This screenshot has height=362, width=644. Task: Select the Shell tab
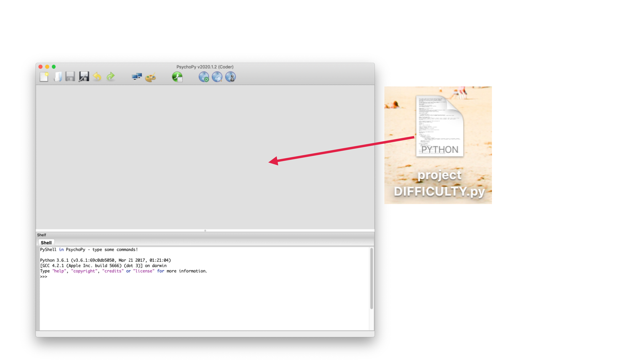point(46,243)
